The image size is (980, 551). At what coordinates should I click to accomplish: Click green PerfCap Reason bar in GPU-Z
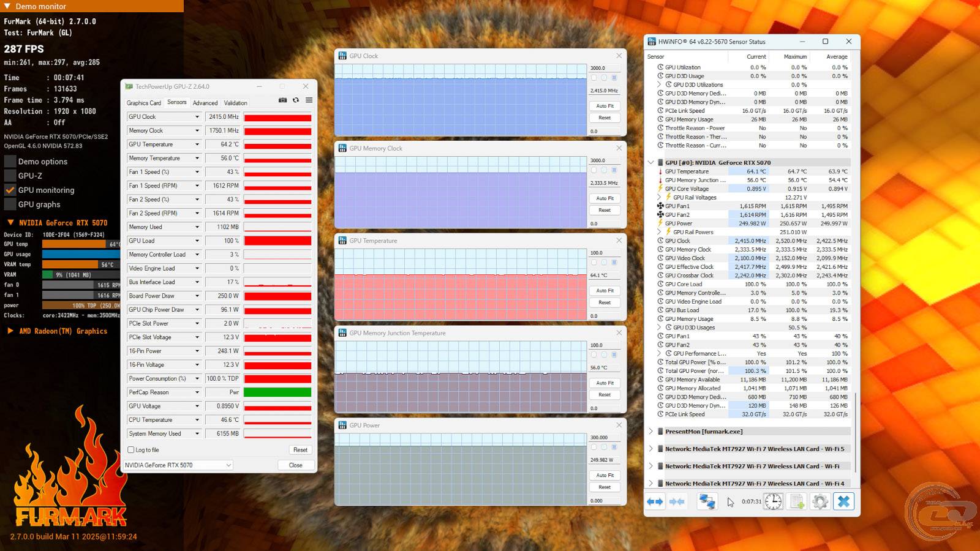[x=277, y=392]
